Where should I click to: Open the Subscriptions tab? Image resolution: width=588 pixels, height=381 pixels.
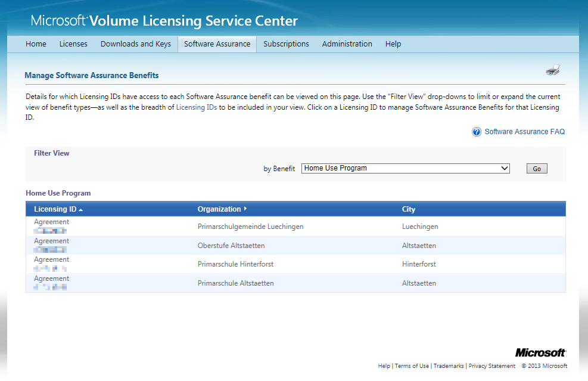point(286,44)
